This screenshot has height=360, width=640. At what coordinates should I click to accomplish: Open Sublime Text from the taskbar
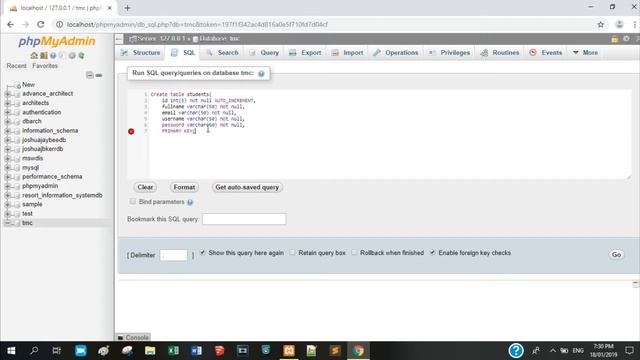pyautogui.click(x=335, y=351)
